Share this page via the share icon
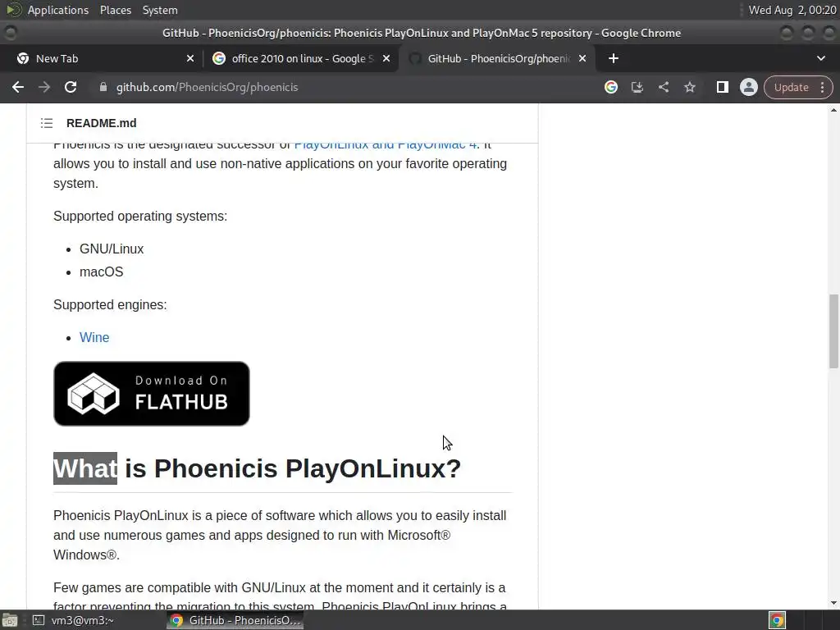Image resolution: width=840 pixels, height=630 pixels. pyautogui.click(x=663, y=87)
